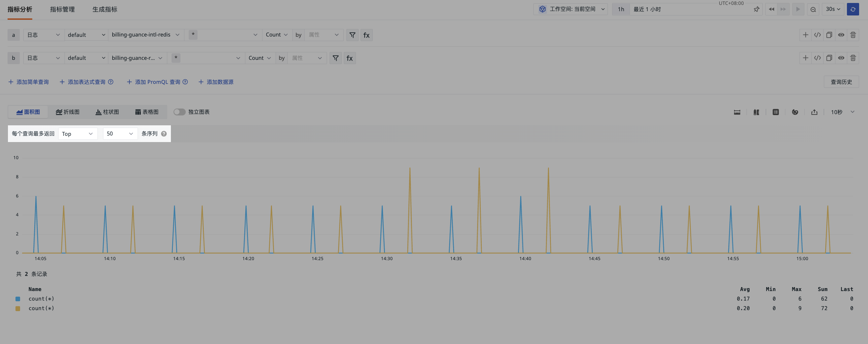This screenshot has height=344, width=868.
Task: Click the filter icon in query a
Action: coord(352,35)
